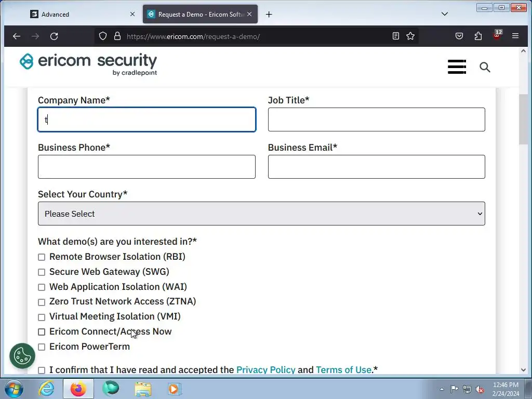Viewport: 532px width, 399px height.
Task: Close the Request a Demo tab
Action: pyautogui.click(x=249, y=14)
